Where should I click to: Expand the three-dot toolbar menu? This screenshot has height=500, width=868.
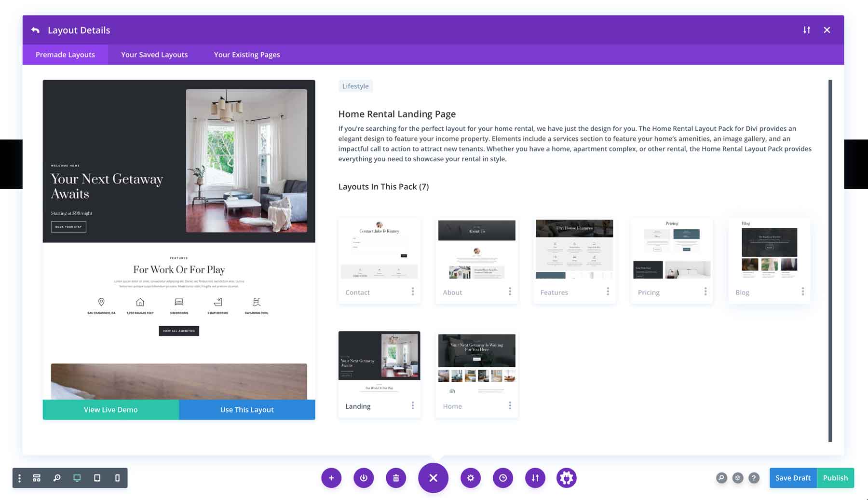point(19,478)
